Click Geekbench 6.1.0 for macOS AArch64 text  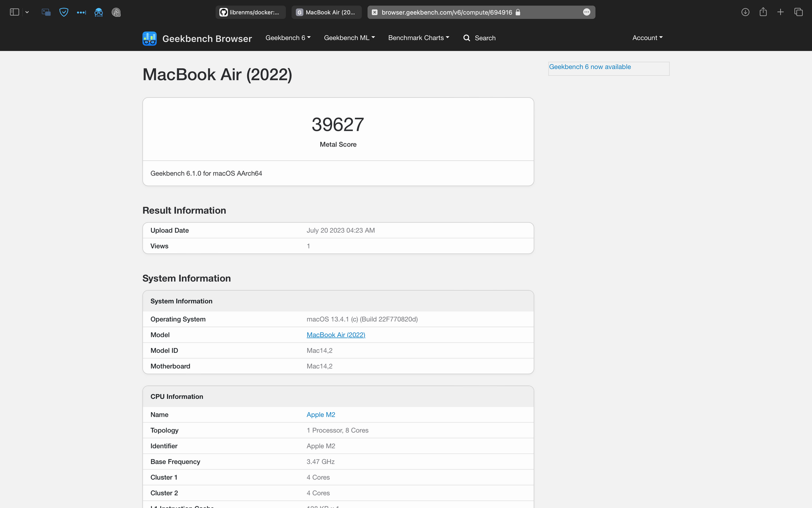pyautogui.click(x=206, y=173)
